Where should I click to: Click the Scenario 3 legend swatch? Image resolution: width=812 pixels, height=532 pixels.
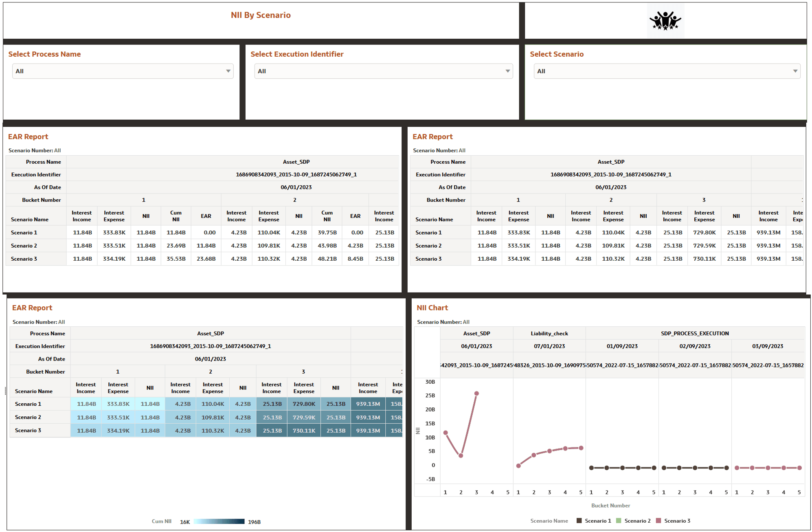[658, 521]
